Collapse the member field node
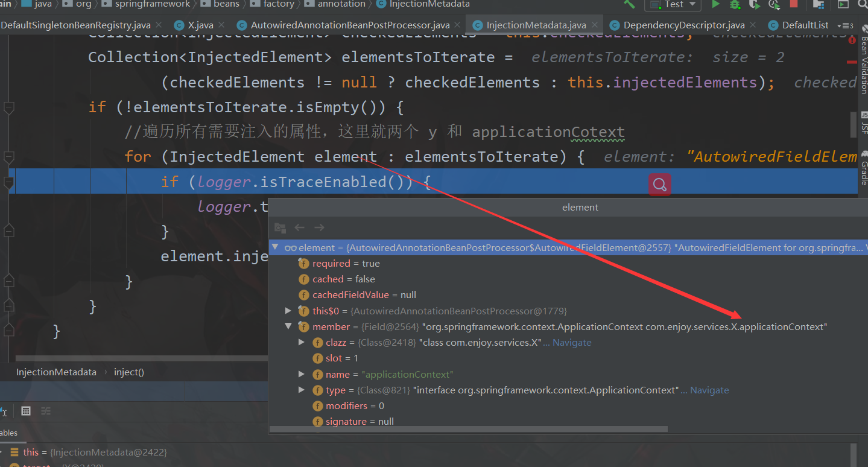This screenshot has height=467, width=868. point(288,326)
